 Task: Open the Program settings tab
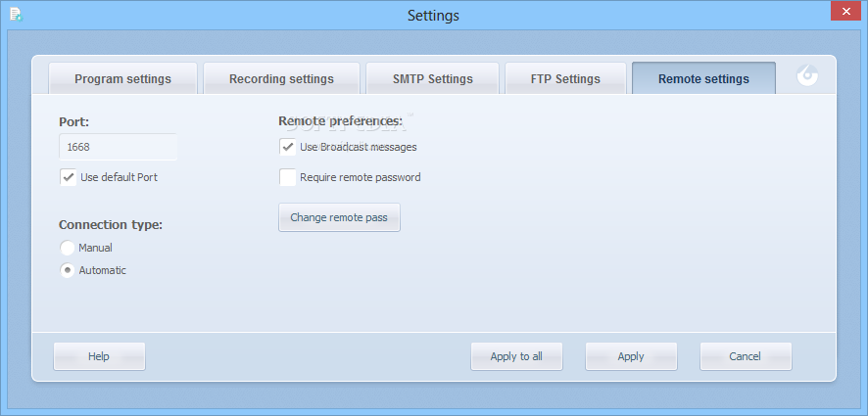coord(122,78)
